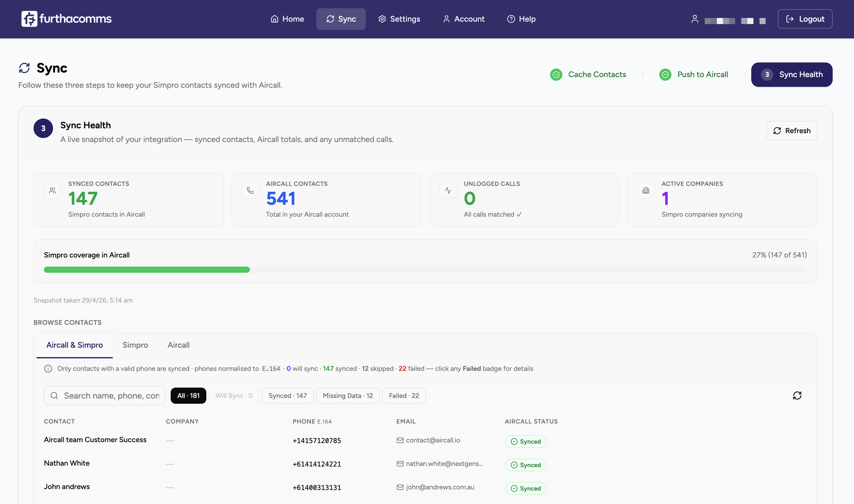Switch to the Aircall contacts tab
The height and width of the screenshot is (504, 854).
(178, 345)
